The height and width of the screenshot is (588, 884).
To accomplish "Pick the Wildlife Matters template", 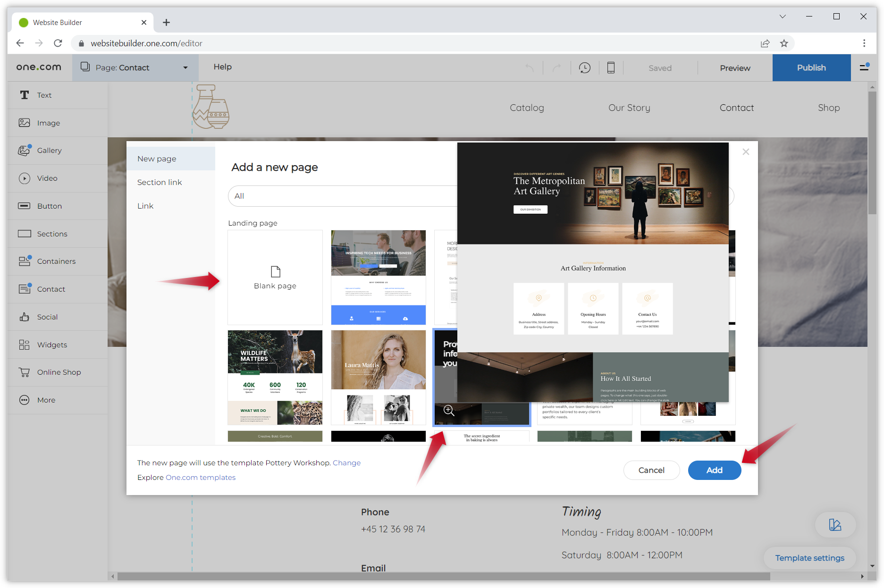I will 275,377.
